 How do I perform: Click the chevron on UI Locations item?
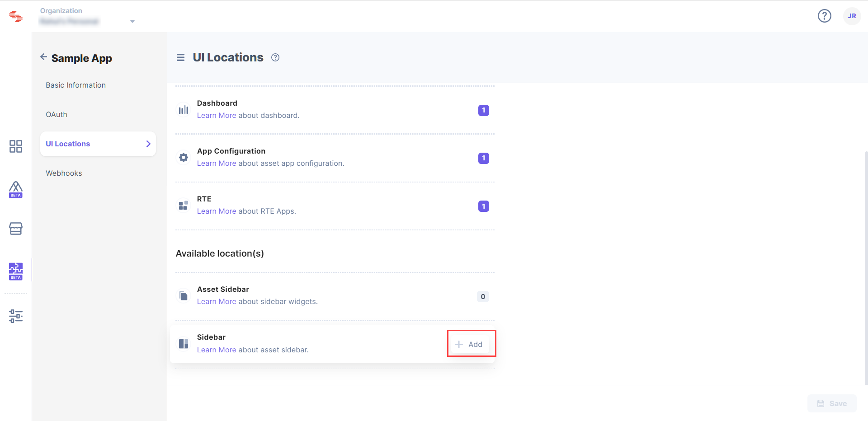148,144
